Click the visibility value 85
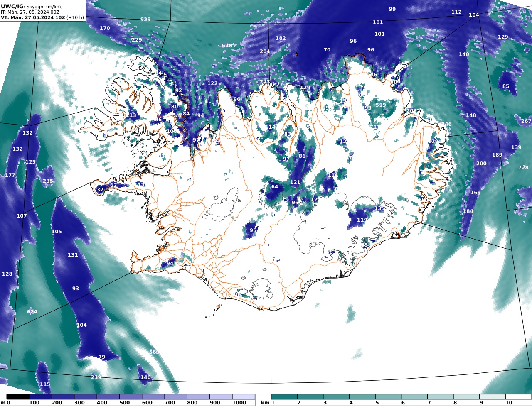The width and height of the screenshot is (532, 406). [506, 86]
